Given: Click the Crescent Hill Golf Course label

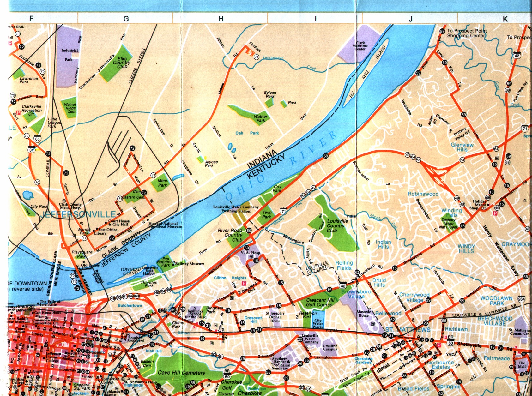Looking at the screenshot, I should [320, 303].
